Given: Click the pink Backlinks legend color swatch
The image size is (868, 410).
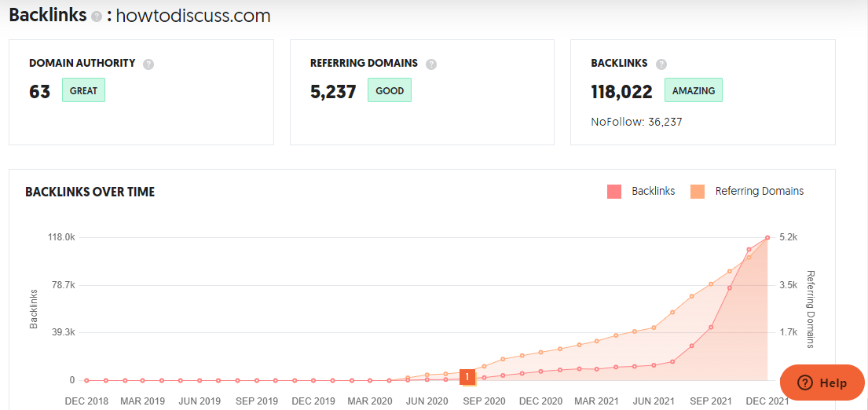Looking at the screenshot, I should (614, 191).
